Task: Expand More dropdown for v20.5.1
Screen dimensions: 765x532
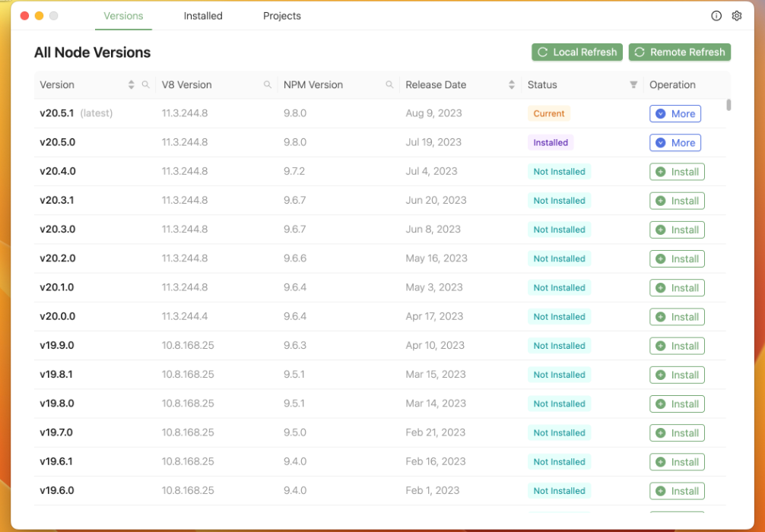Action: [x=675, y=114]
